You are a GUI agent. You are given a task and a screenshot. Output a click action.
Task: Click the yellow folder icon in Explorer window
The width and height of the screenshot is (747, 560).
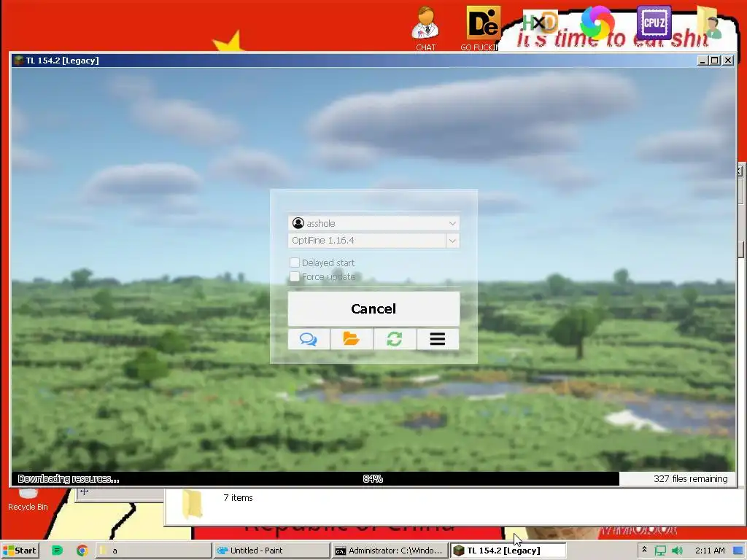tap(193, 503)
